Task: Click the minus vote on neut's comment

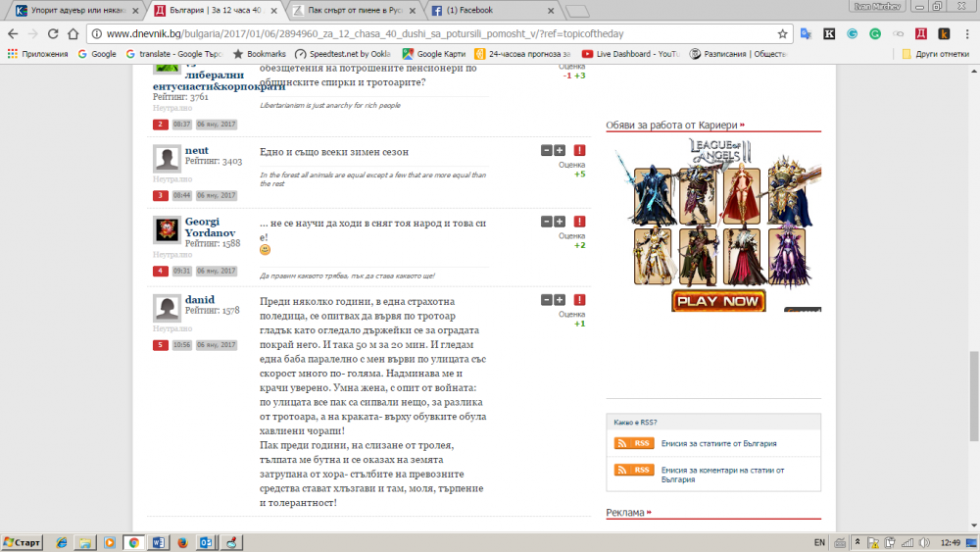Action: click(x=546, y=150)
